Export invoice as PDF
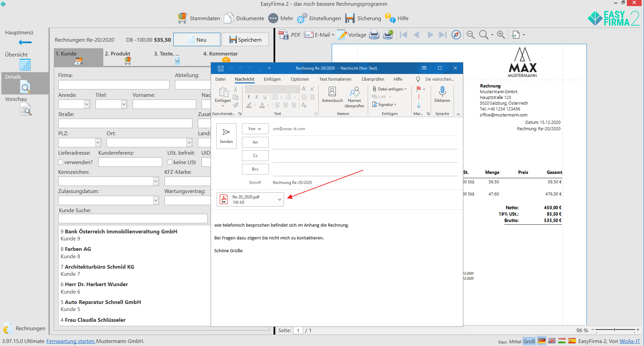The height and width of the screenshot is (346, 644). pos(289,35)
